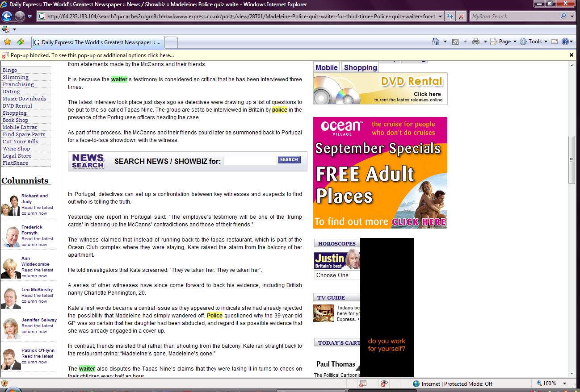The width and height of the screenshot is (580, 392).
Task: Open Favorites Center star icon
Action: pyautogui.click(x=7, y=42)
